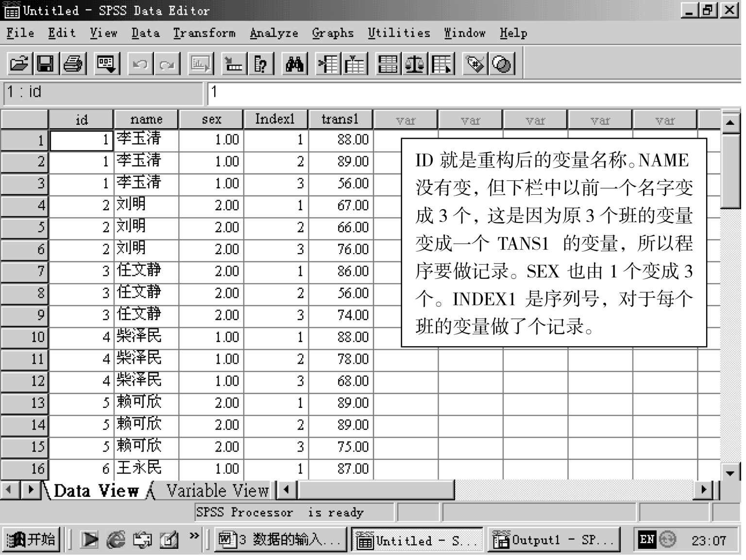
Task: Click the Split File icon
Action: point(388,64)
